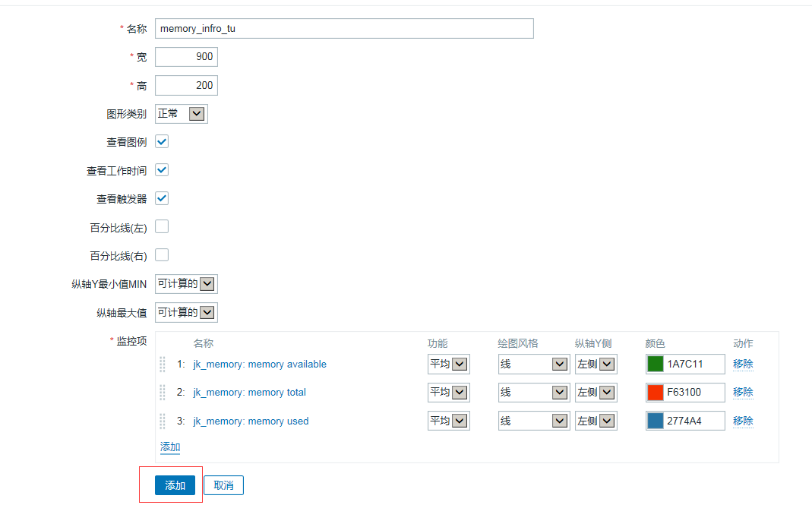Toggle the 查看触发器 checkbox
812x505 pixels.
[x=162, y=198]
